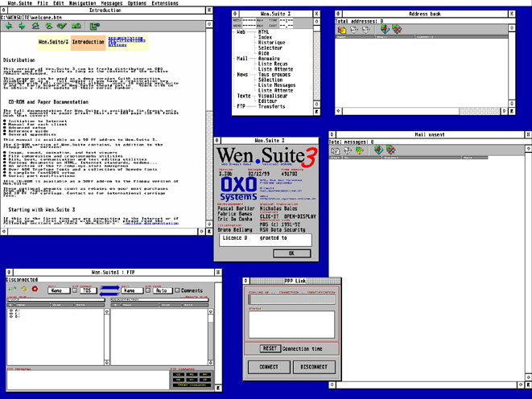Image resolution: width=532 pixels, height=399 pixels.
Task: Click the Introduction tab cell in the page header
Action: click(x=89, y=43)
